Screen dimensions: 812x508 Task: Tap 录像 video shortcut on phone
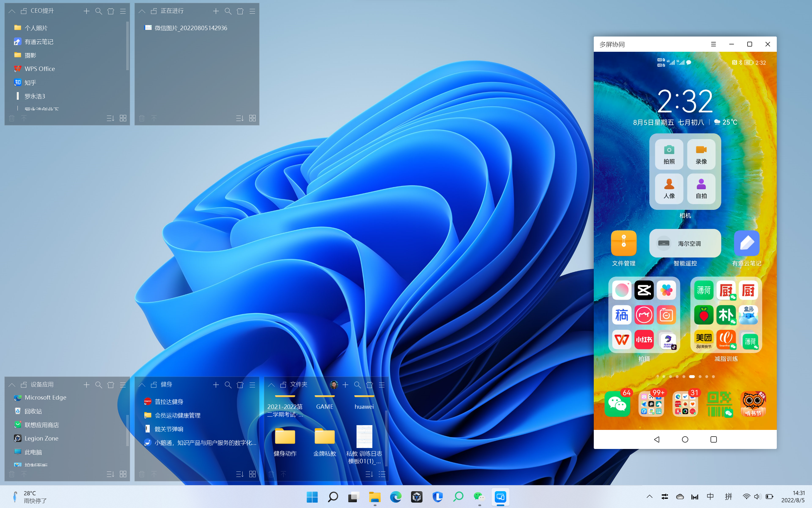701,154
